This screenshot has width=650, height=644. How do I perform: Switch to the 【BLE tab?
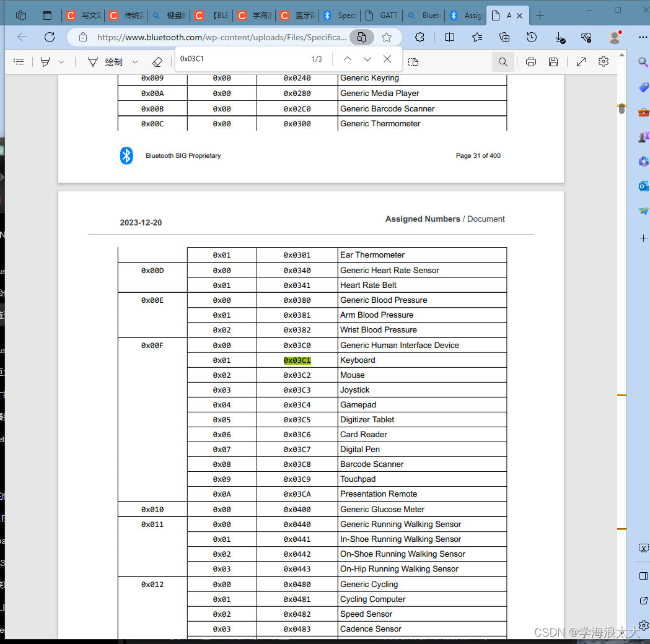click(x=212, y=15)
